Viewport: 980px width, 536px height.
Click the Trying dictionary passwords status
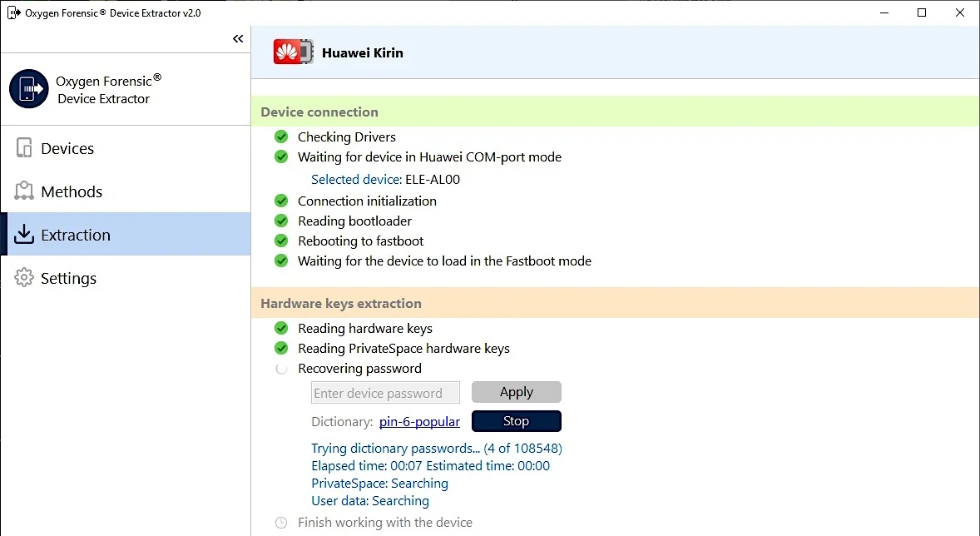coord(436,449)
